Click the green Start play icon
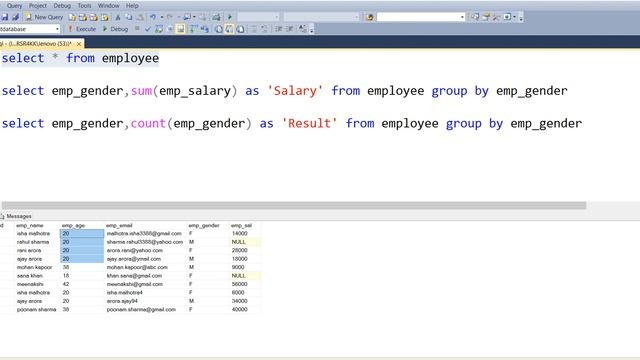Screen dimensions: 640x360 (x=230, y=17)
